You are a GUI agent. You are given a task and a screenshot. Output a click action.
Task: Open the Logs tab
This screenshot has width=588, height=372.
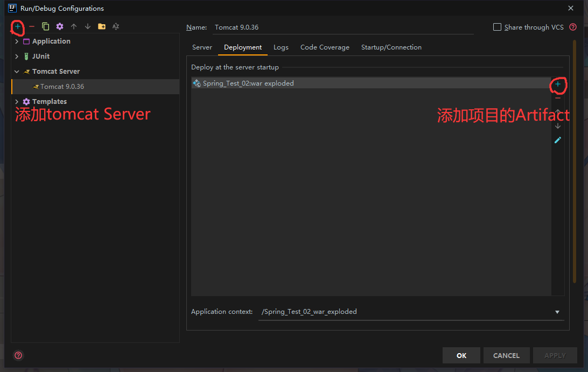point(281,47)
